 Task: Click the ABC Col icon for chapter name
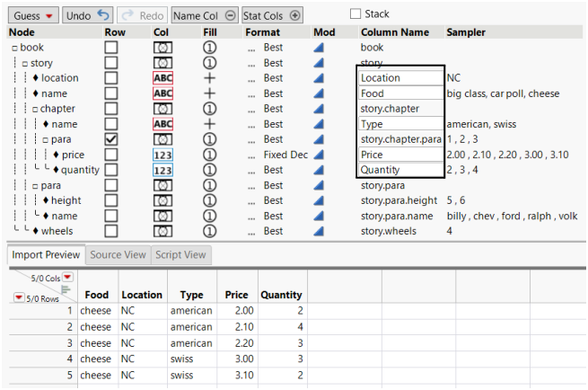pyautogui.click(x=162, y=124)
